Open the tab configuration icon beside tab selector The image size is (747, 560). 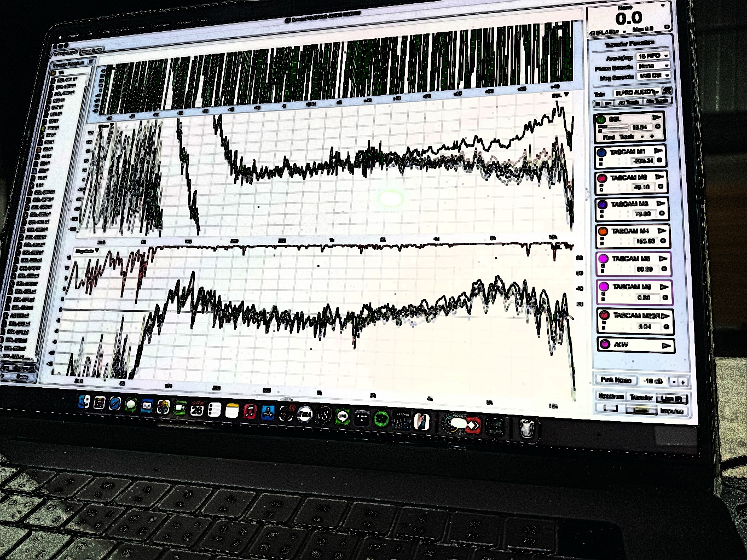pos(667,91)
